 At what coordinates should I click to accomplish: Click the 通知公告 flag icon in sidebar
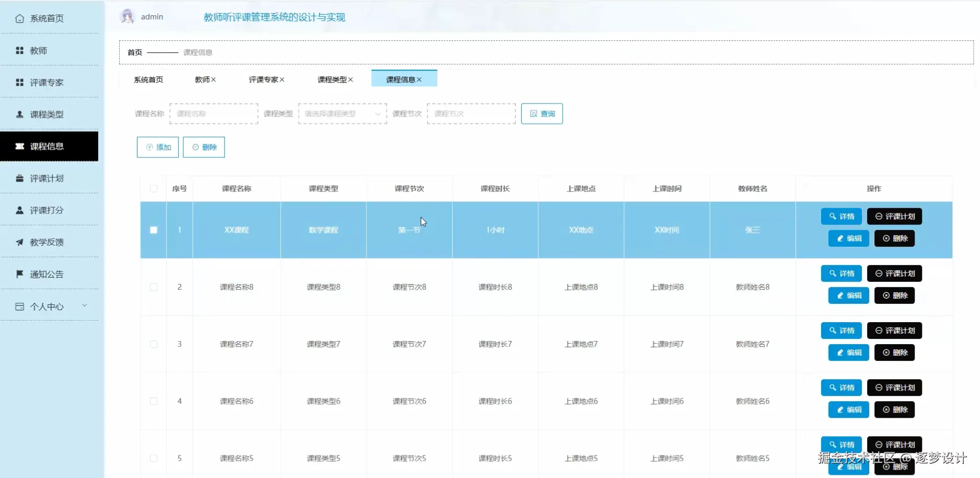[x=19, y=274]
